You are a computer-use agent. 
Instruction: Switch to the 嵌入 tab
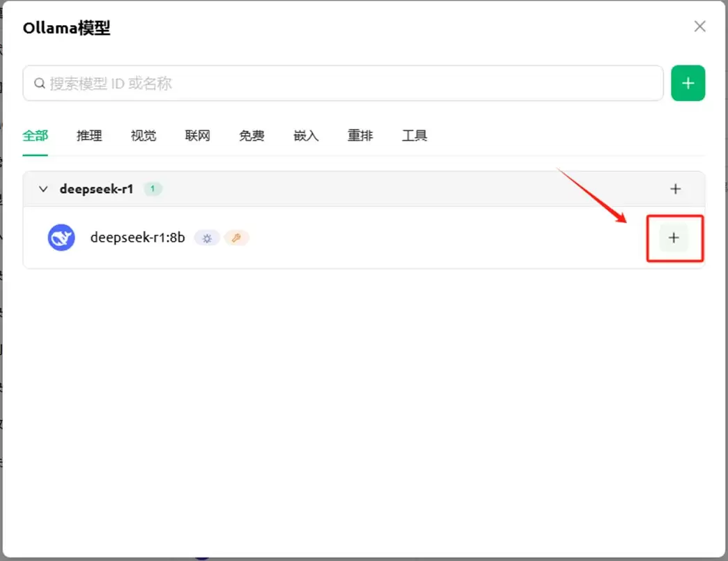[x=306, y=136]
